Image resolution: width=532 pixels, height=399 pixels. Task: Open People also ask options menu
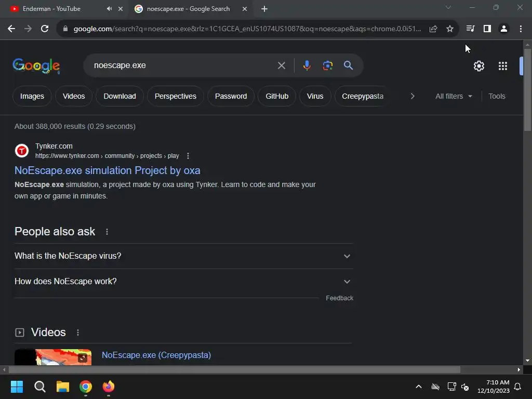pyautogui.click(x=107, y=232)
